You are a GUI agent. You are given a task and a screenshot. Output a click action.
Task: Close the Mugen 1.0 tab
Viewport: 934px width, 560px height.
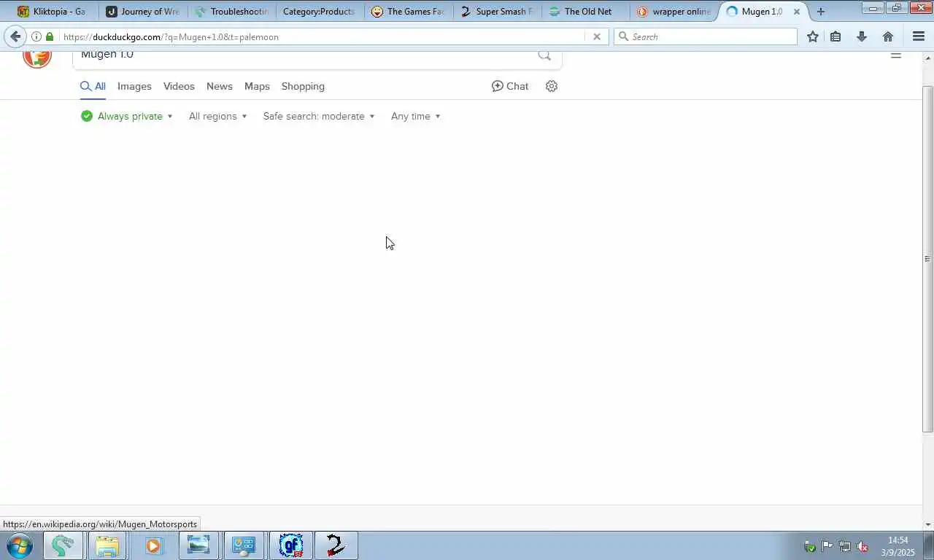797,12
